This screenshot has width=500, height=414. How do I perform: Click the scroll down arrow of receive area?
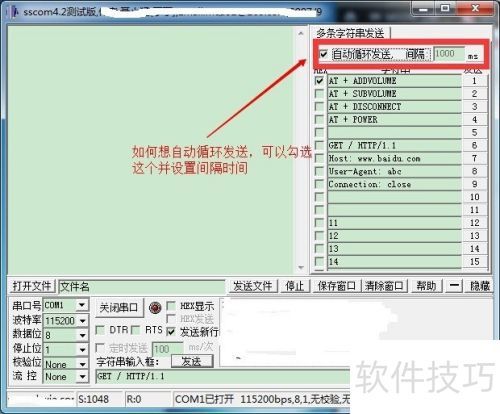click(301, 267)
